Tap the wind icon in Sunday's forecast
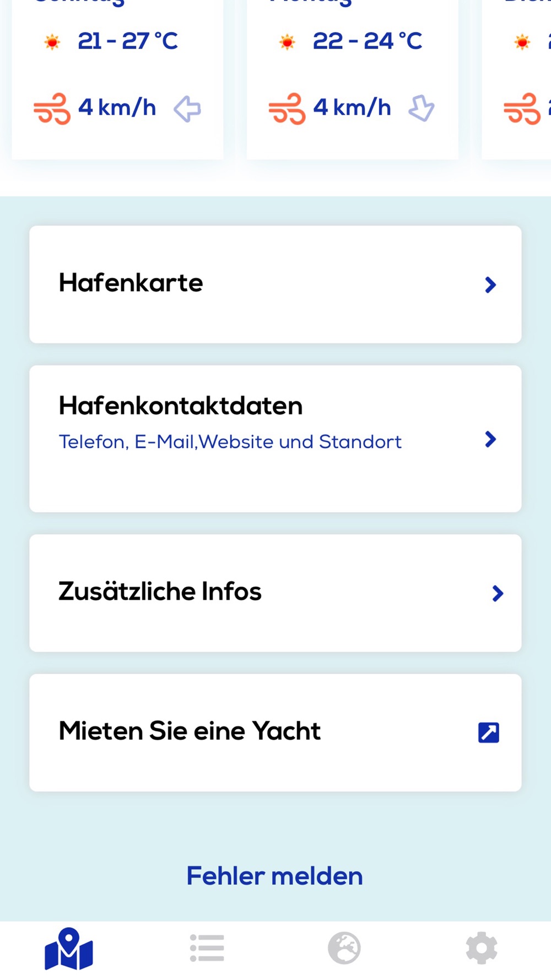The image size is (551, 980). (52, 109)
